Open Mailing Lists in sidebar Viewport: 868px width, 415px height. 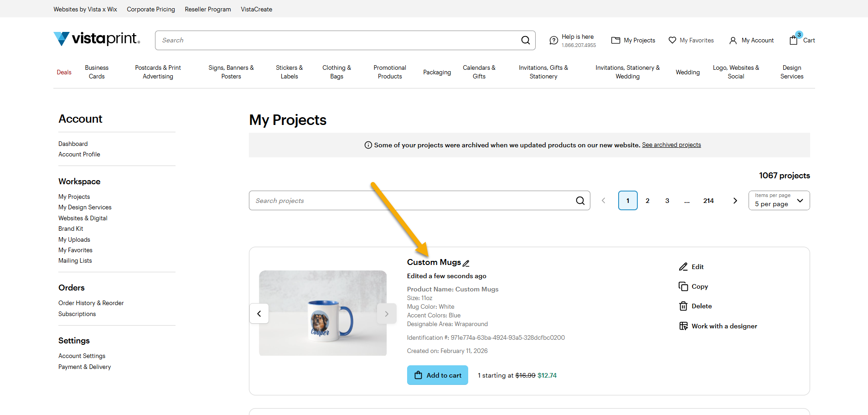point(75,260)
